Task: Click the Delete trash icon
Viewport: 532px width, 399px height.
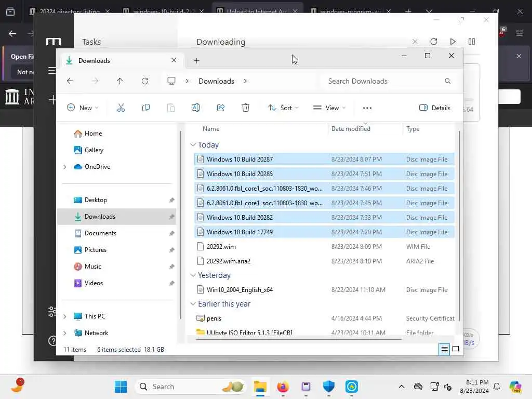Action: pyautogui.click(x=246, y=108)
